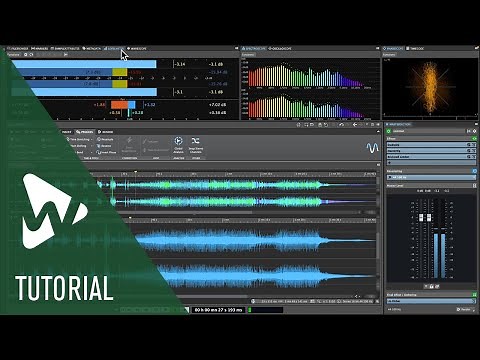The width and height of the screenshot is (480, 360).
Task: Click the undo arrow in the editor toolbar
Action: [341, 125]
